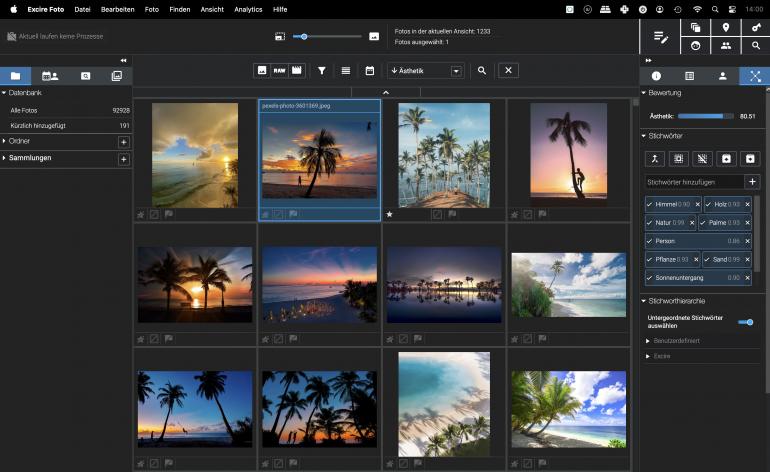This screenshot has height=472, width=770.
Task: Expand the Ordner section
Action: (x=4, y=141)
